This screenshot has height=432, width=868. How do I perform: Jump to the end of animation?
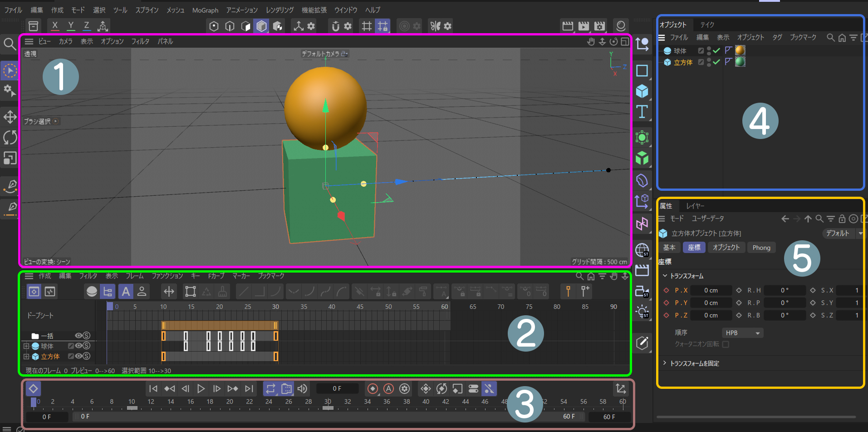click(249, 389)
